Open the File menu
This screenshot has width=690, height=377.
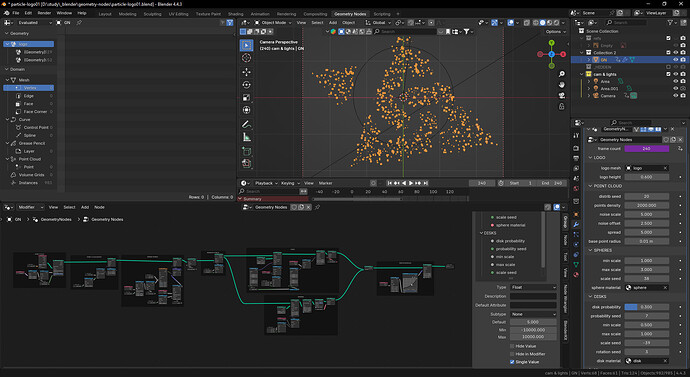click(x=15, y=13)
